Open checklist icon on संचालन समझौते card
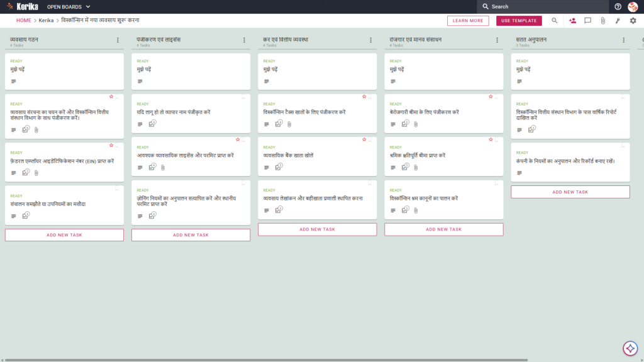644x362 pixels. (26, 216)
